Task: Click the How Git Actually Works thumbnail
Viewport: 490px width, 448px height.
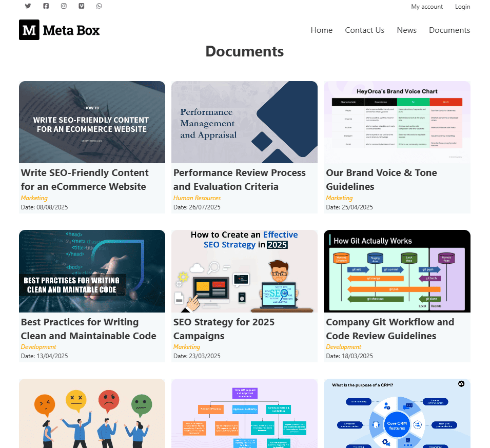Action: coord(397,271)
